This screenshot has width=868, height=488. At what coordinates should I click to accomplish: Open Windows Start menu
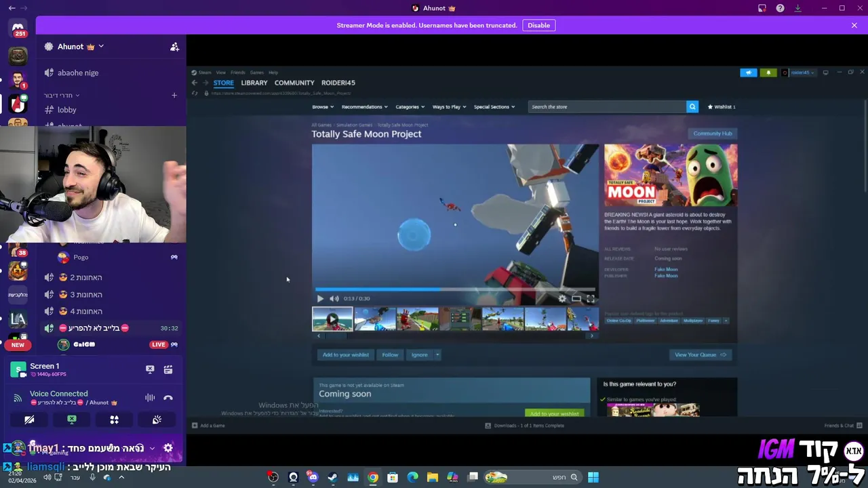(593, 477)
